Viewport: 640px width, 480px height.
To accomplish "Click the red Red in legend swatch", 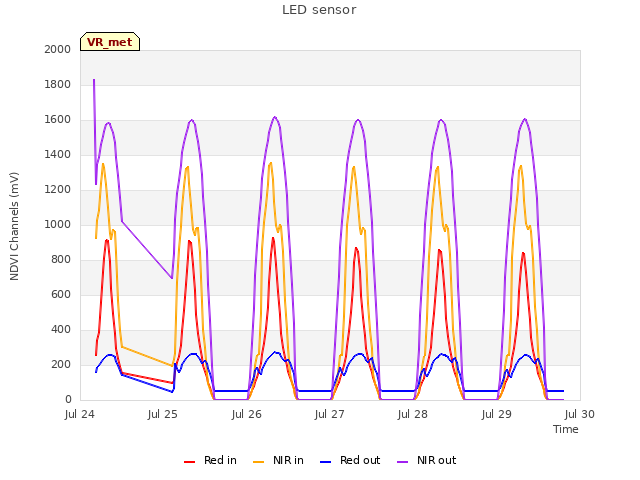I will (x=189, y=462).
